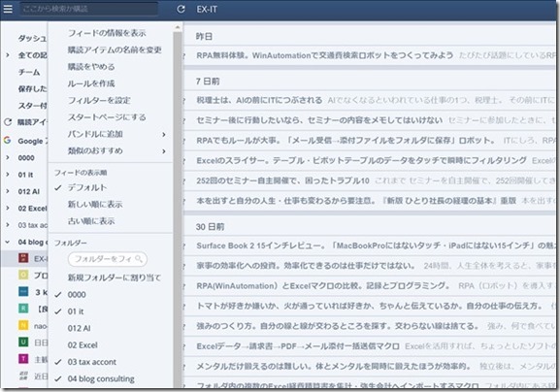Click the フォルダーをフィルター input box
560x392 pixels.
[x=107, y=259]
